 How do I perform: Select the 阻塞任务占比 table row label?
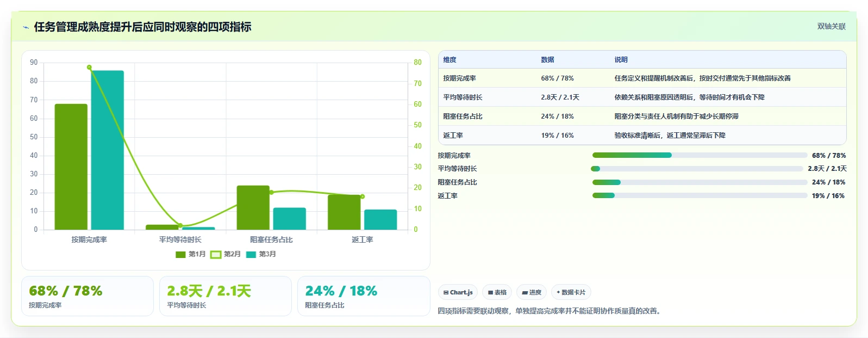tap(463, 116)
